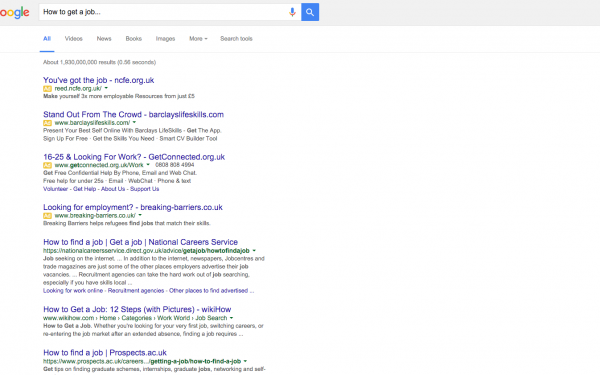Click 'Looking for work online' sitelink
This screenshot has height=375, width=600.
click(73, 291)
